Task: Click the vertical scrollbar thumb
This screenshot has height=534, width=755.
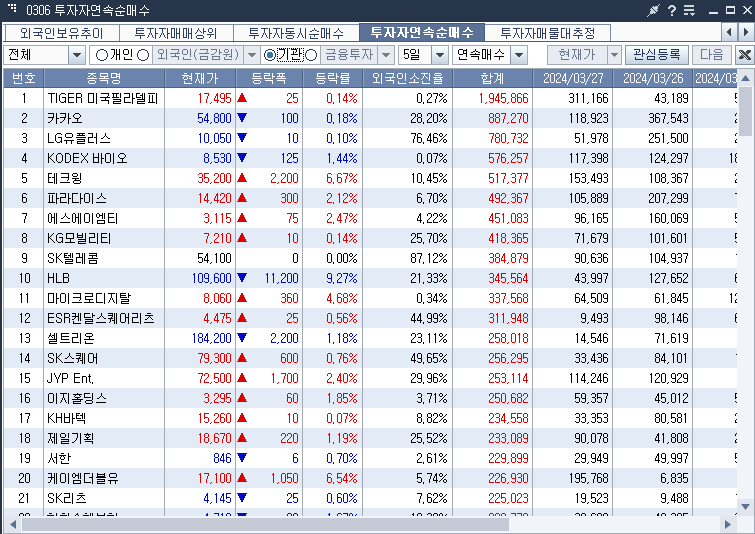Action: [x=745, y=111]
